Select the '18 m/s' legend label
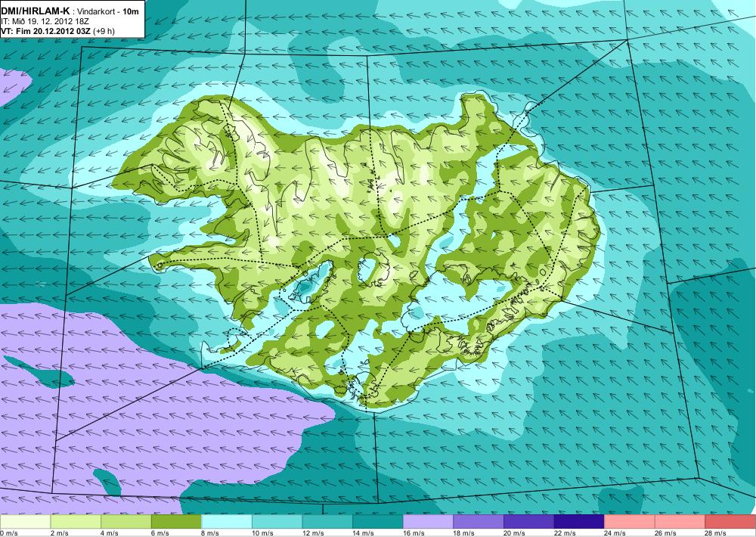756x537 pixels. point(464,533)
